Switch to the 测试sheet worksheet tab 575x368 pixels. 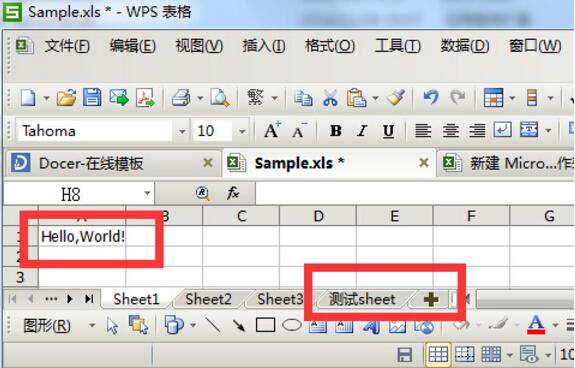[x=362, y=299]
